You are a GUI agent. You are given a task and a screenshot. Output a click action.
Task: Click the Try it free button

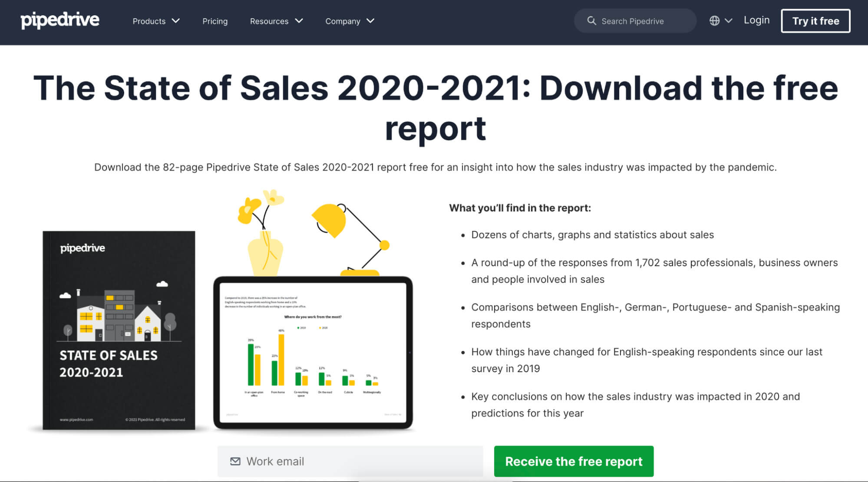point(815,21)
